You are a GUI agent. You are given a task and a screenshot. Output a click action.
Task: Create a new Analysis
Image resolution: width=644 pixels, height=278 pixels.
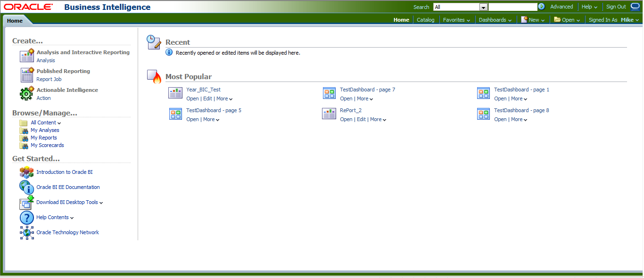point(46,60)
